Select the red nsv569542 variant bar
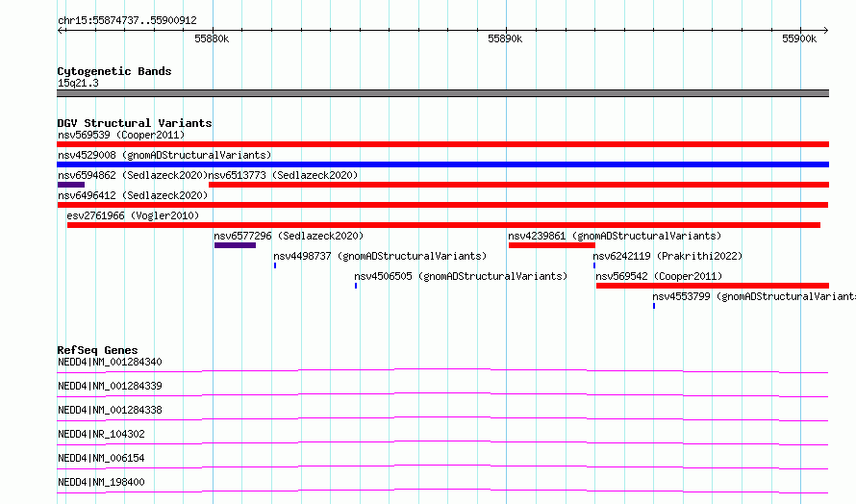Image resolution: width=856 pixels, height=504 pixels. click(x=713, y=286)
